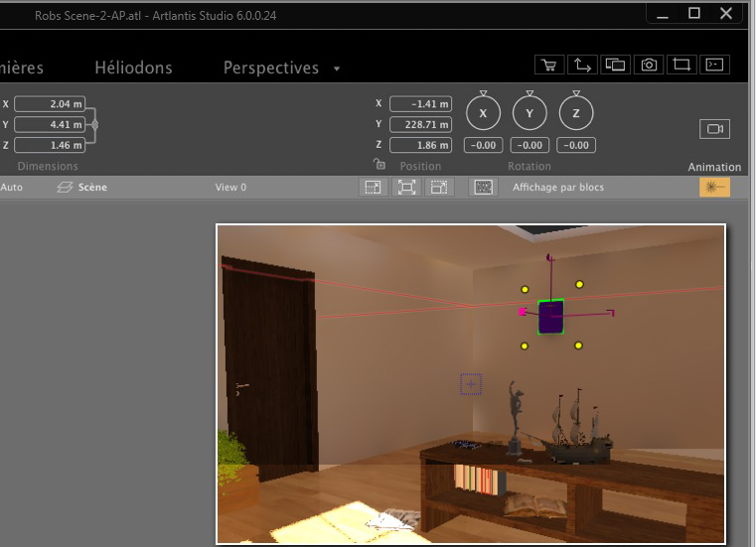Screen dimensions: 756x547
Task: Click the video camera Animation icon
Action: (714, 129)
